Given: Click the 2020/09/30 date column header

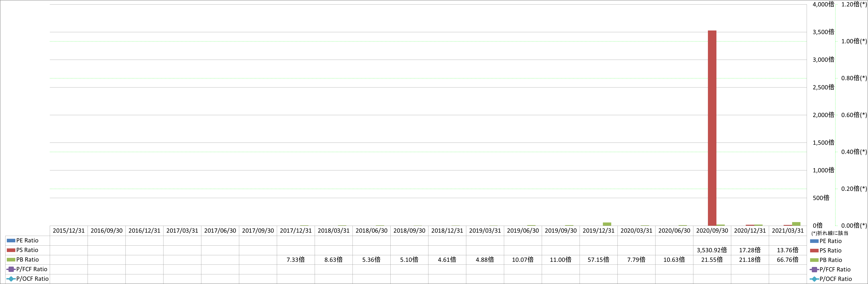Looking at the screenshot, I should point(712,231).
